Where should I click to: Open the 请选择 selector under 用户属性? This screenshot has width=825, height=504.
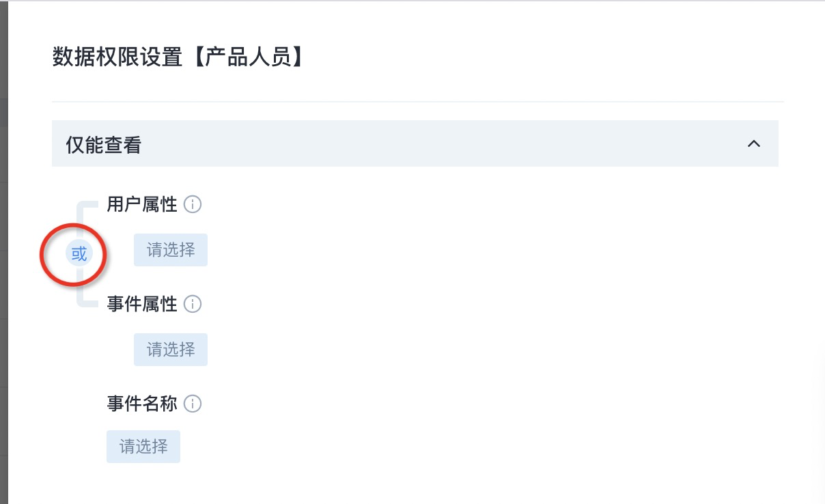click(171, 250)
